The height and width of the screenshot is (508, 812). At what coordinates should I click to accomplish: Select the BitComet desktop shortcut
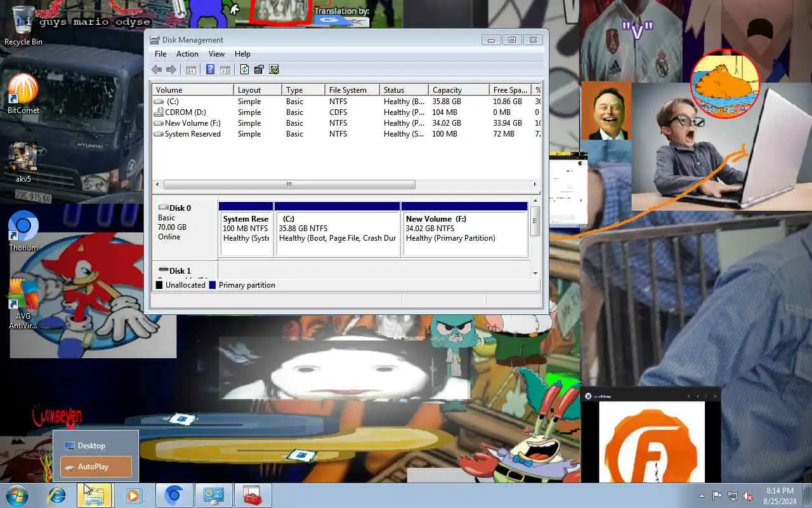point(23,93)
